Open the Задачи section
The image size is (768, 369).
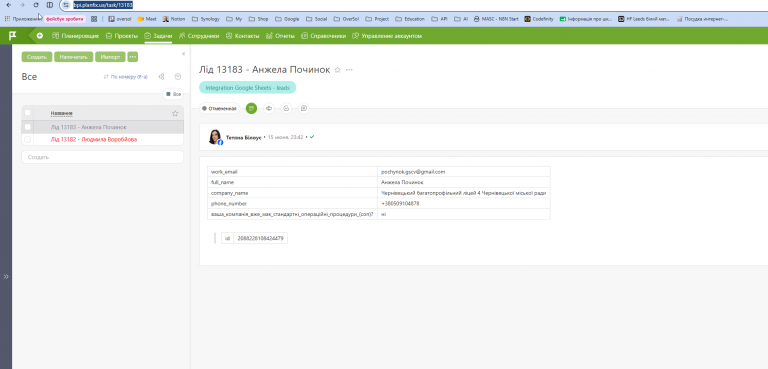(158, 36)
